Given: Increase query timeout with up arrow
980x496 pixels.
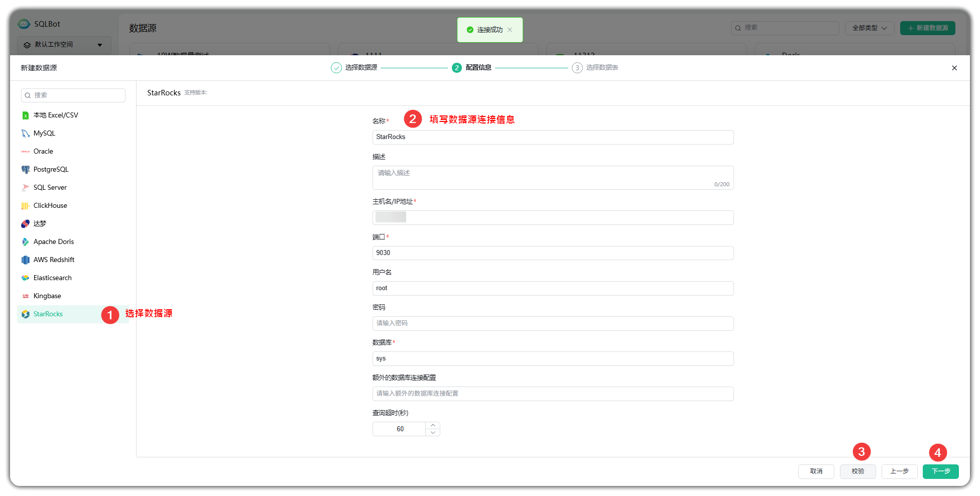Looking at the screenshot, I should tap(433, 425).
